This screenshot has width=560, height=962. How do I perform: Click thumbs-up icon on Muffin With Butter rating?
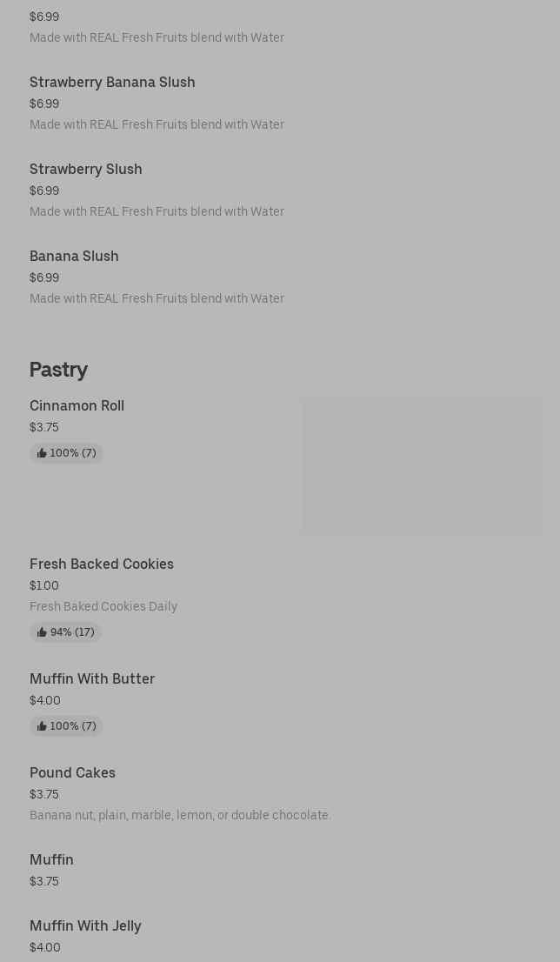[x=42, y=726]
